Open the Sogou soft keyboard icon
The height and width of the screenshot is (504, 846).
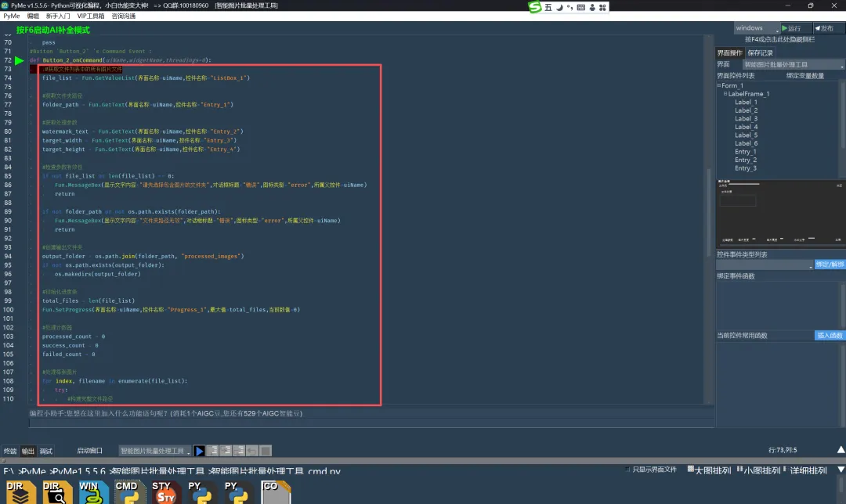click(x=581, y=7)
